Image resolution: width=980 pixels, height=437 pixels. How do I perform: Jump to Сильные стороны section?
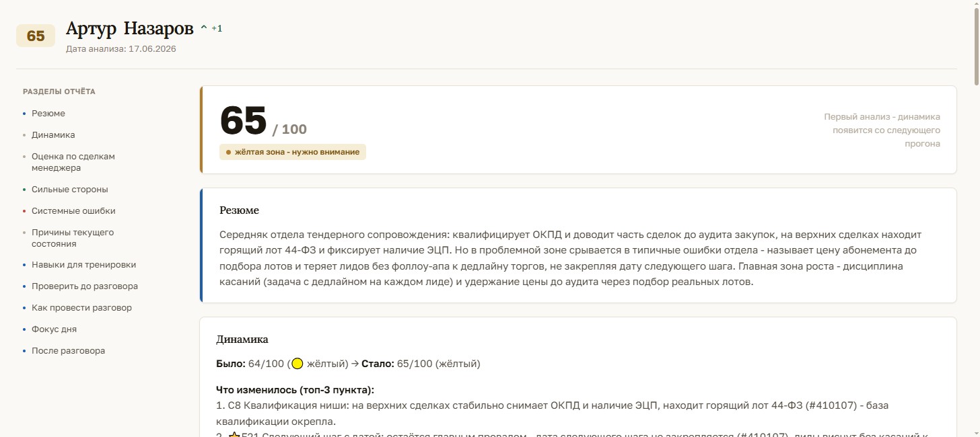pos(69,190)
